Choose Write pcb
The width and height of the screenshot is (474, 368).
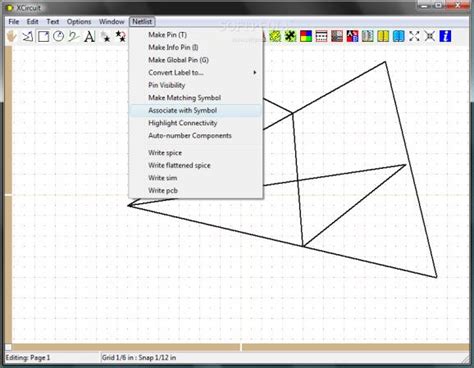point(196,191)
